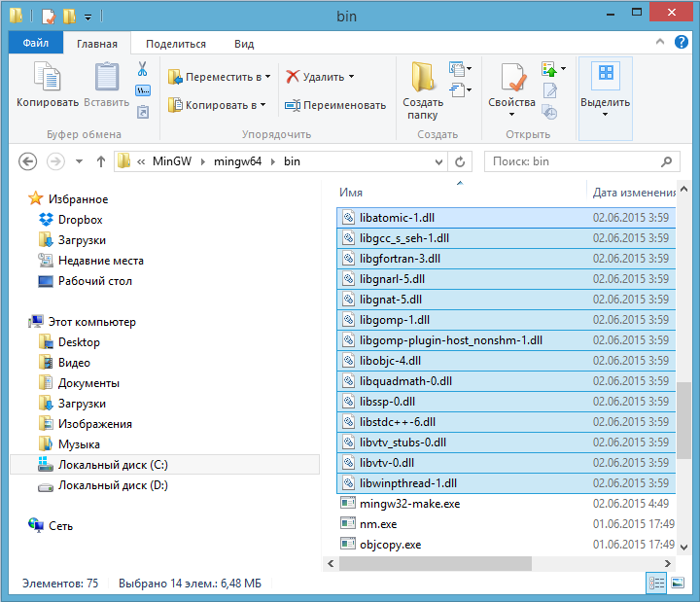The image size is (700, 602).
Task: Expand the address bar history dropdown
Action: coord(438,161)
